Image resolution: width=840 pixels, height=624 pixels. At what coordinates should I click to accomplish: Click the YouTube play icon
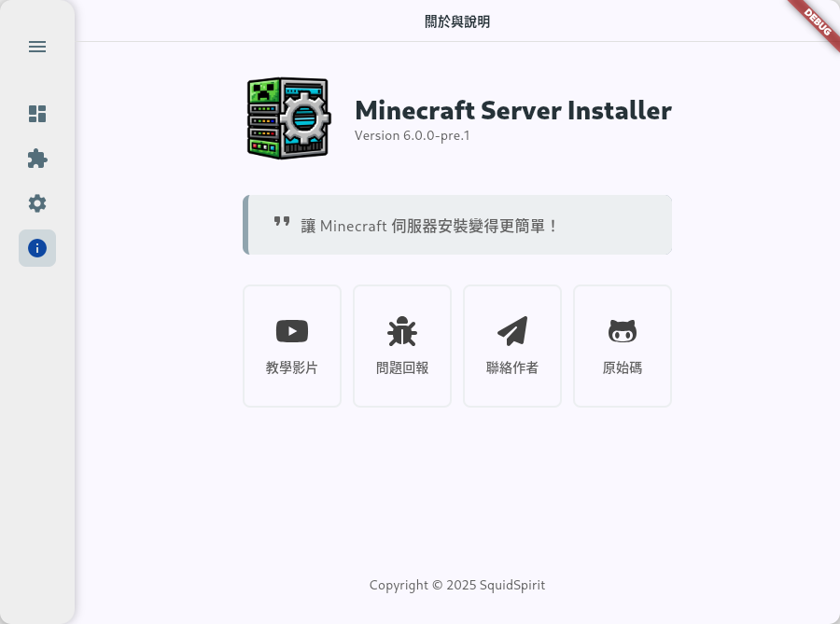click(x=292, y=331)
